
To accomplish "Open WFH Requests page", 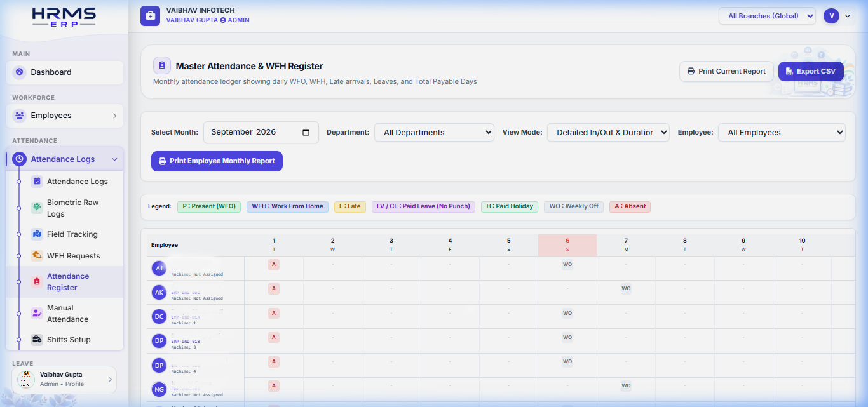I will tap(73, 256).
